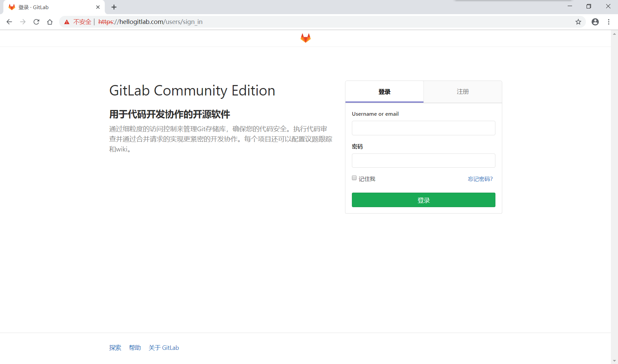This screenshot has height=364, width=618.
Task: Click the Username or email label
Action: (x=375, y=114)
